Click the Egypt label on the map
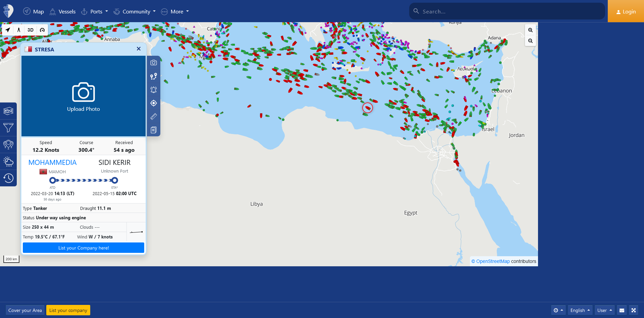Image resolution: width=644 pixels, height=318 pixels. [x=411, y=213]
